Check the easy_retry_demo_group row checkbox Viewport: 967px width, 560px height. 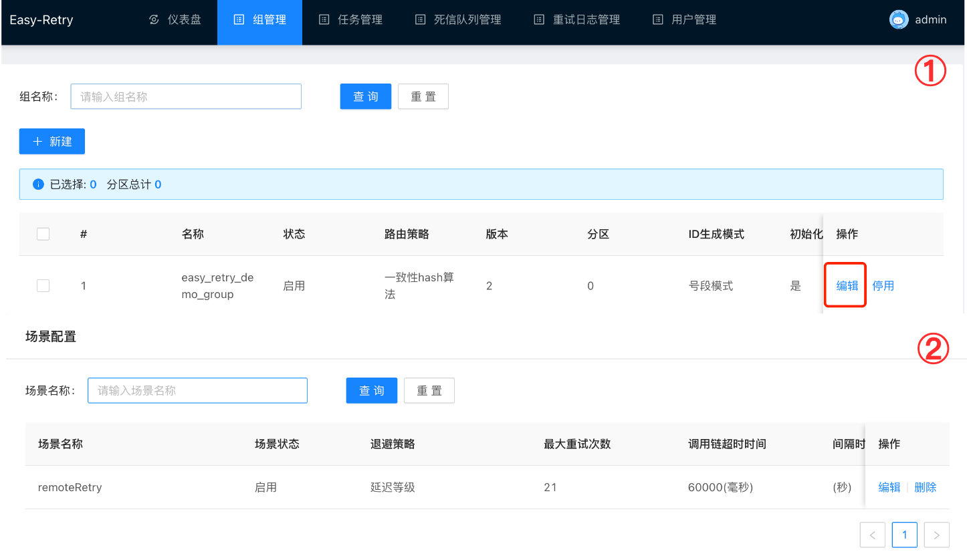43,285
